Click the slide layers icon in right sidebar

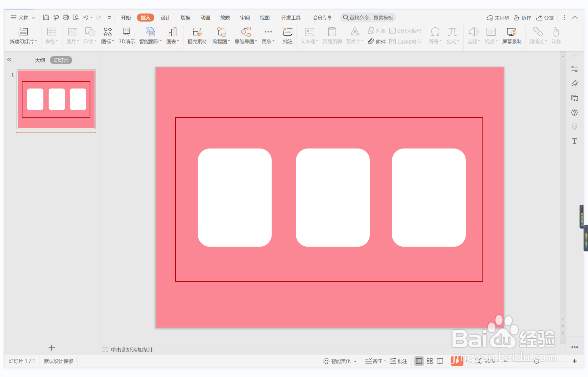click(x=575, y=98)
